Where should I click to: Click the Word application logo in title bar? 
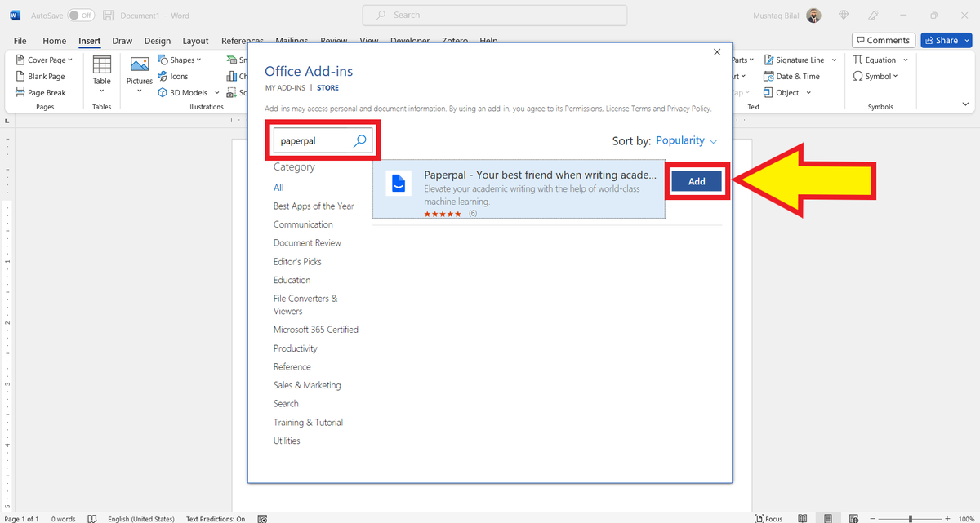(x=15, y=15)
